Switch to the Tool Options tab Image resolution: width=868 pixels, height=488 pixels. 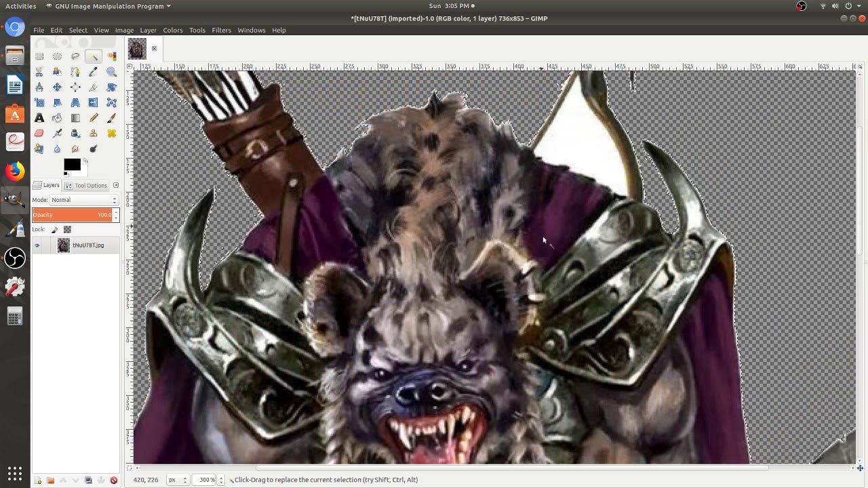(x=86, y=185)
